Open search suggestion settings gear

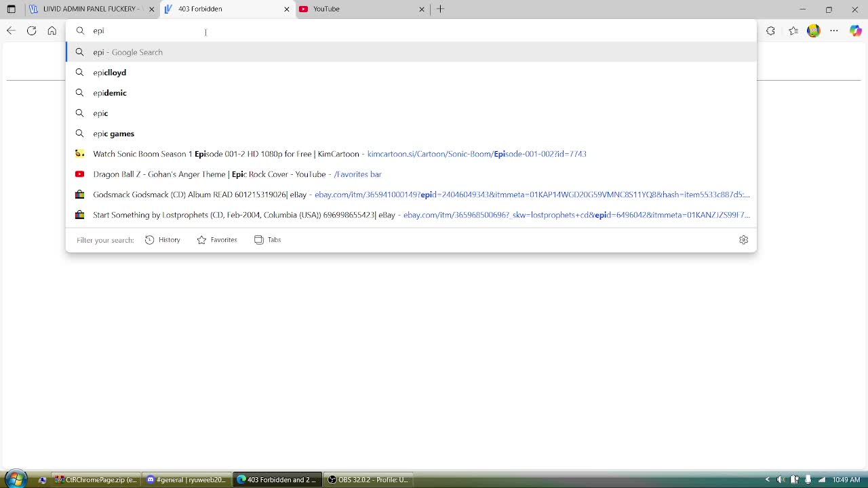[x=743, y=239]
